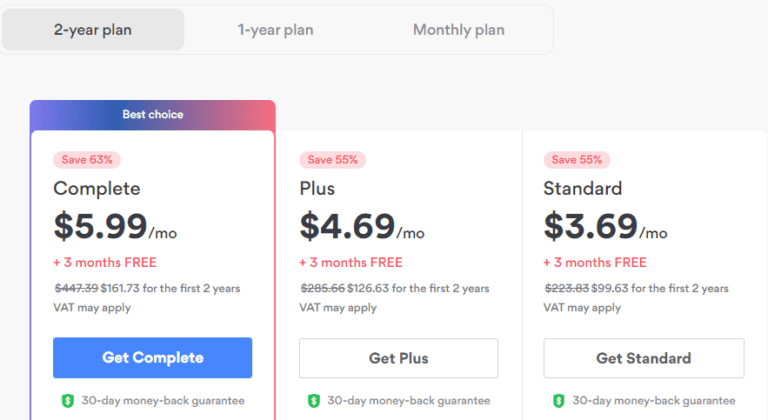Click Plus plan's 30-day money-back guarantee text
This screenshot has width=768, height=420.
click(x=408, y=400)
